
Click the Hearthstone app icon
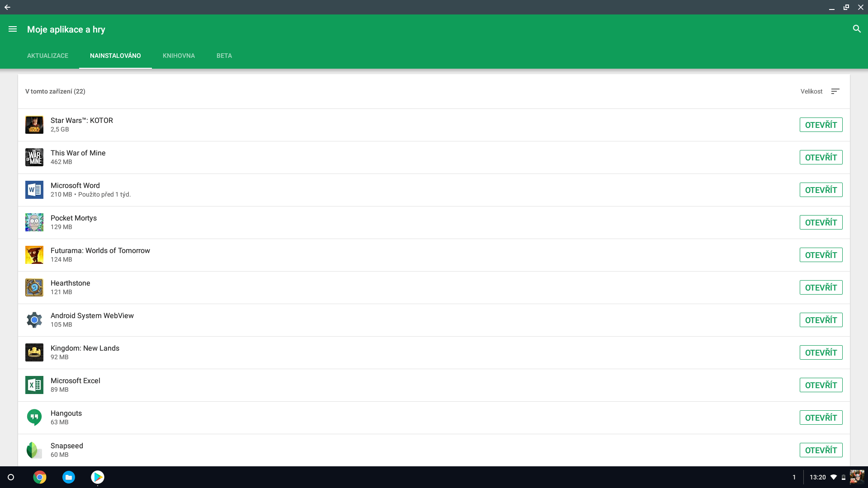34,287
